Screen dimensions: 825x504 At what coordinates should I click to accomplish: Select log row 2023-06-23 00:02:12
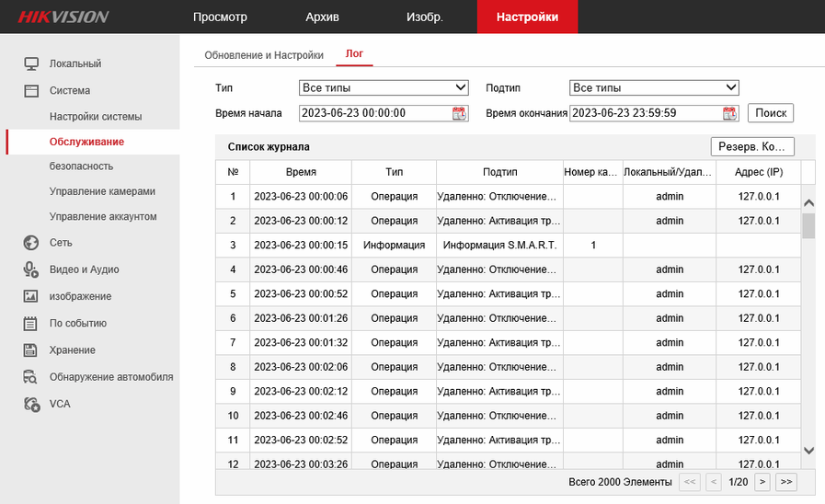pos(509,392)
